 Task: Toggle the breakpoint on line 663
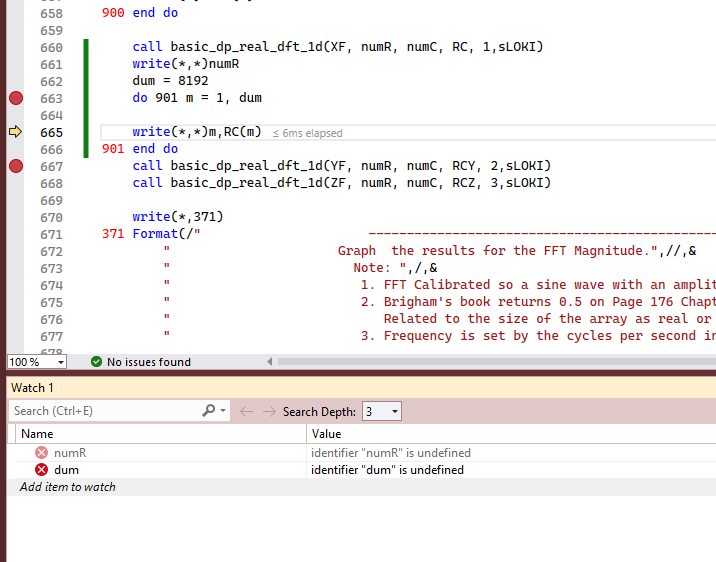[x=16, y=98]
